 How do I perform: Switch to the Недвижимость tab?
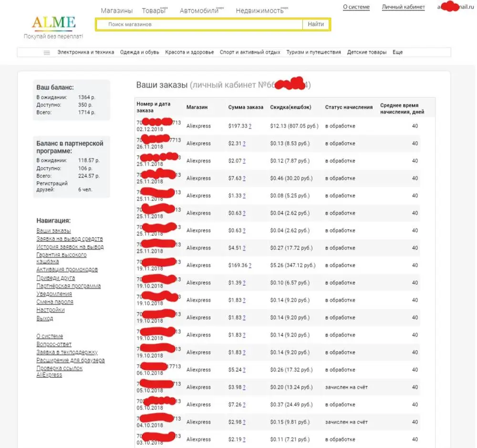(x=259, y=10)
